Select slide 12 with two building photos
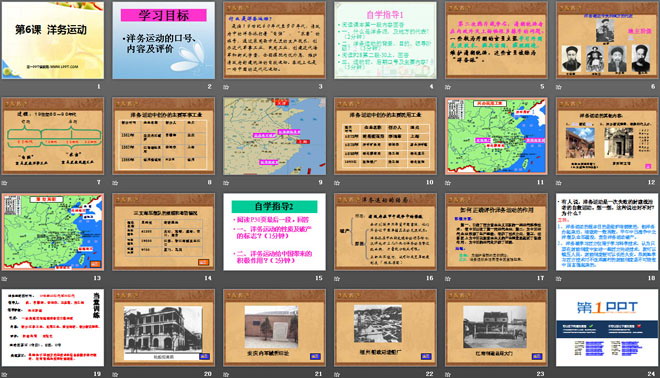 (x=607, y=136)
